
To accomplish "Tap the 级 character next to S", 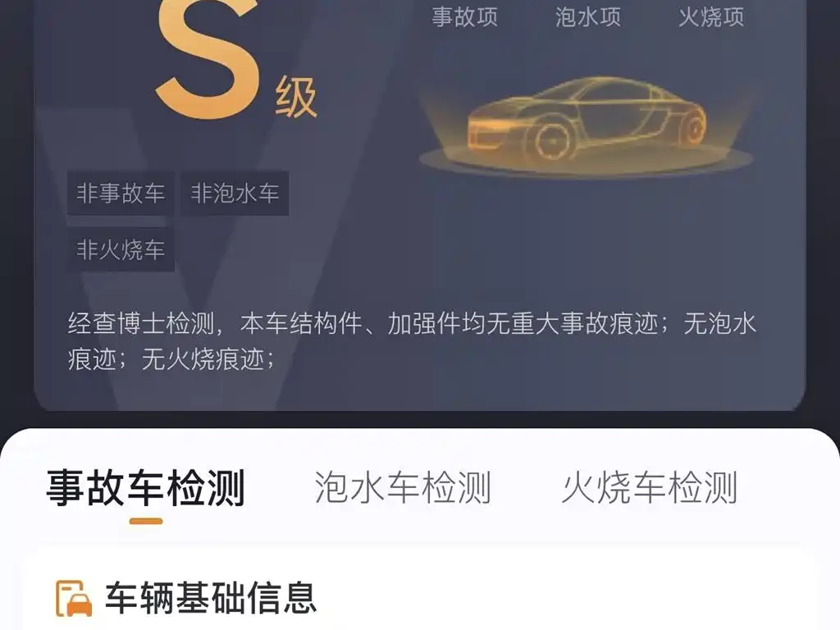I will (x=296, y=97).
